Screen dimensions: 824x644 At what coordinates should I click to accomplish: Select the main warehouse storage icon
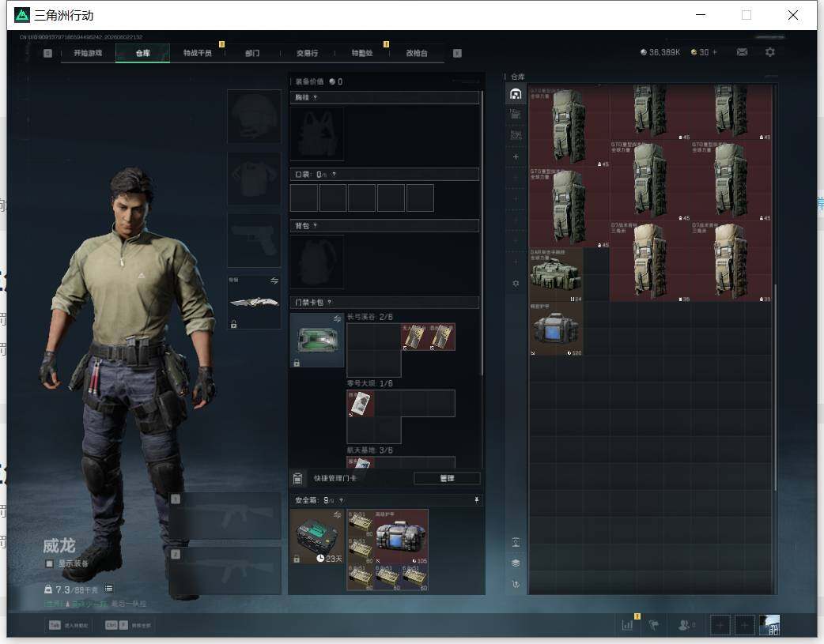click(x=516, y=95)
